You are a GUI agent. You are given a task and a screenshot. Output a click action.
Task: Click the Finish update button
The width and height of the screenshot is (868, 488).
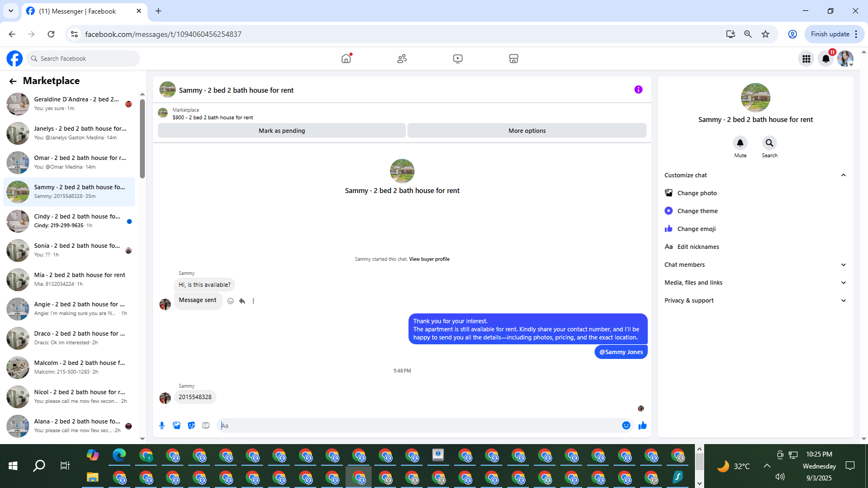(x=830, y=34)
